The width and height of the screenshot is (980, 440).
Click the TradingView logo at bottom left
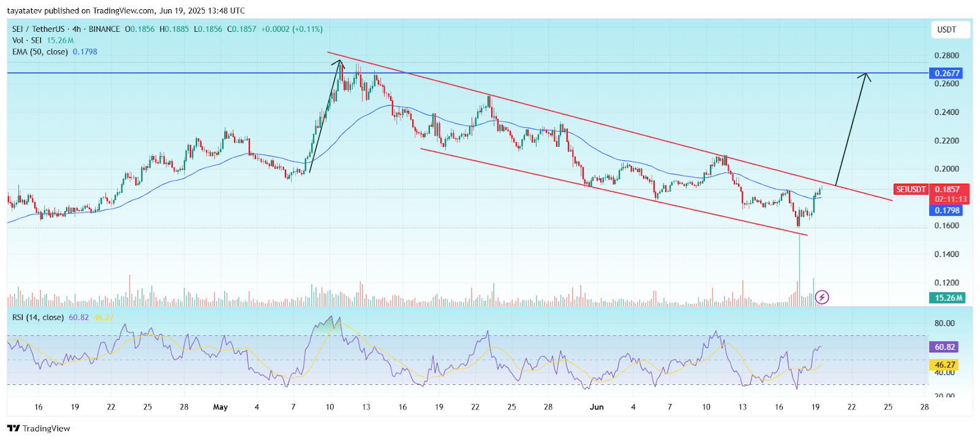39,428
